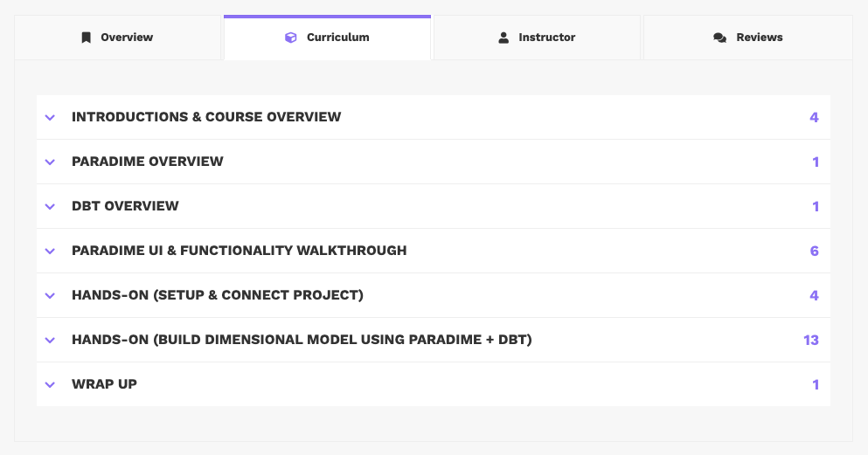The image size is (868, 455).
Task: Click the 13 lesson count badge
Action: (810, 340)
